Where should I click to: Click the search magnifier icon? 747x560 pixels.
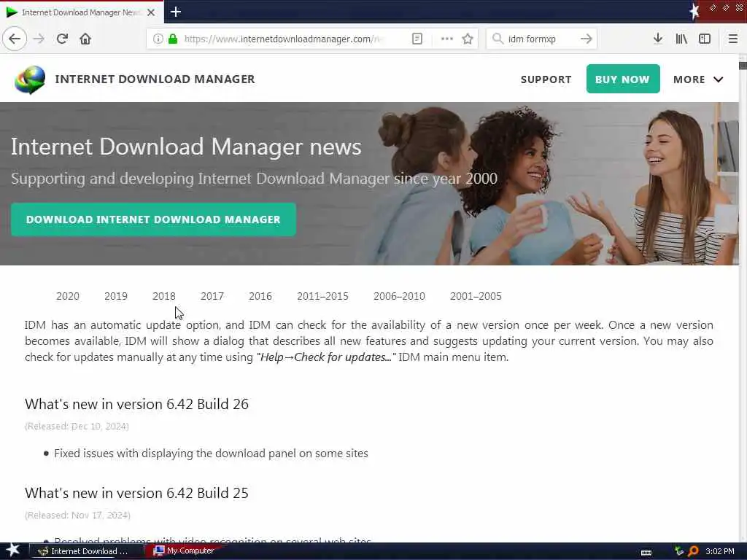tap(498, 39)
